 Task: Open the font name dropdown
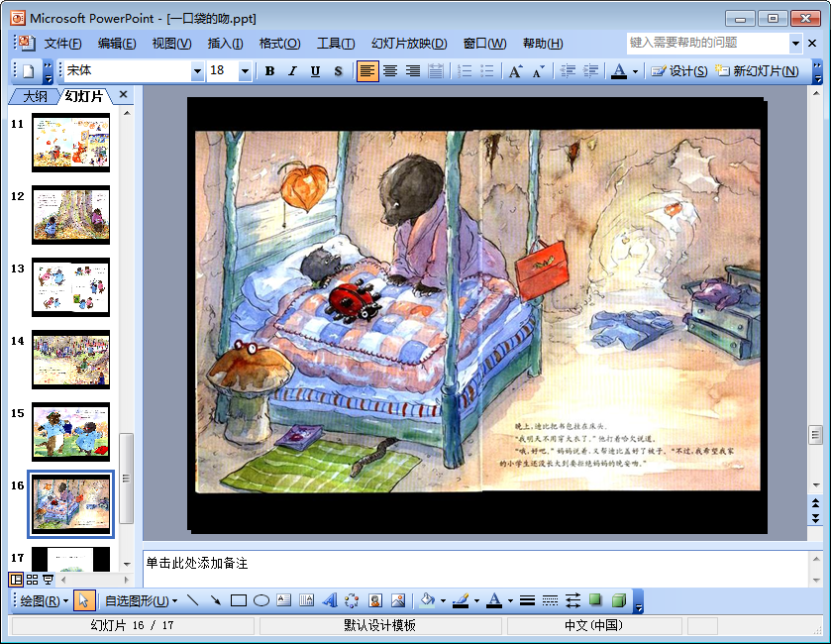point(197,71)
